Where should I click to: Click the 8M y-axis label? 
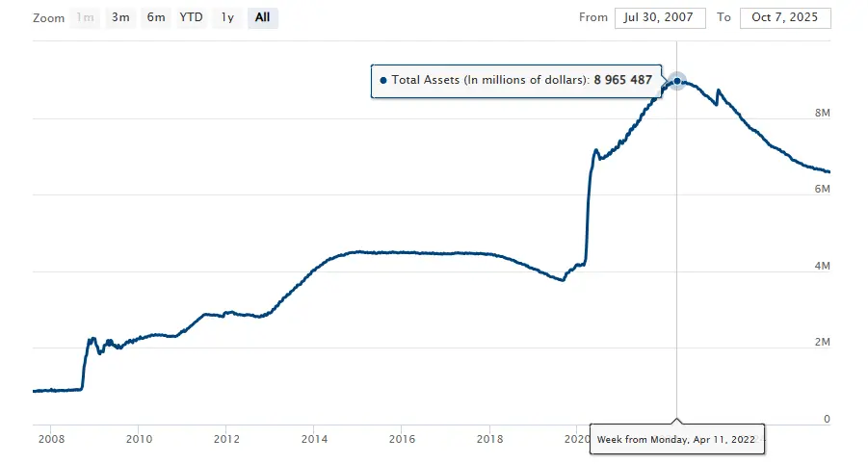822,113
